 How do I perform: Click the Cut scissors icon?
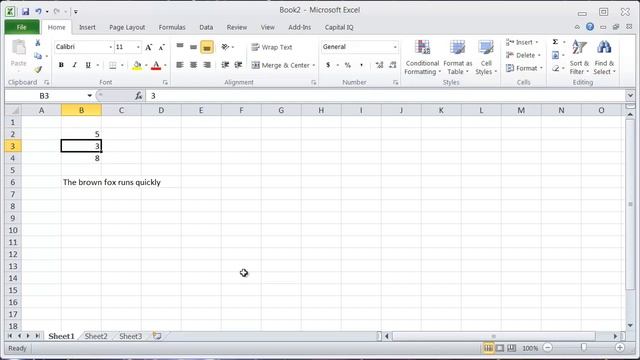(x=38, y=43)
